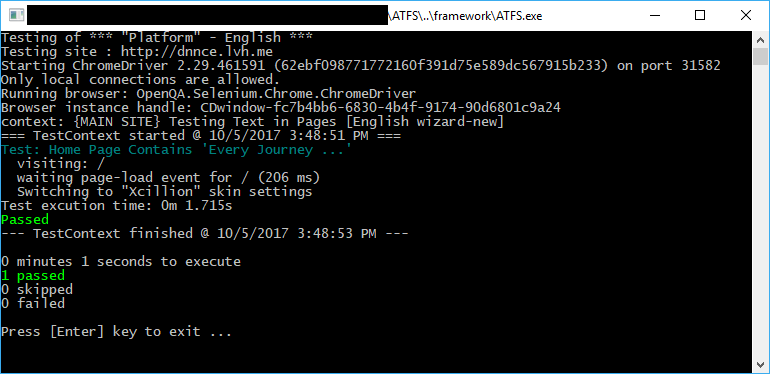Screen dimensions: 770x374
Task: Click the 'Browser instance handle' line
Action: (x=281, y=107)
